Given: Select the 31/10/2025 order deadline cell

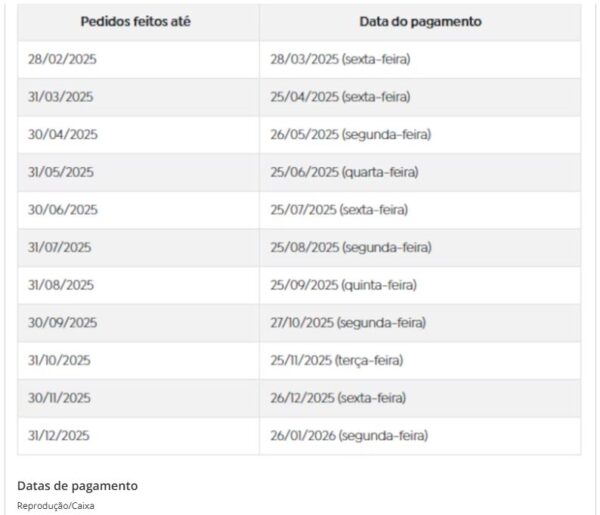Looking at the screenshot, I should click(59, 360).
